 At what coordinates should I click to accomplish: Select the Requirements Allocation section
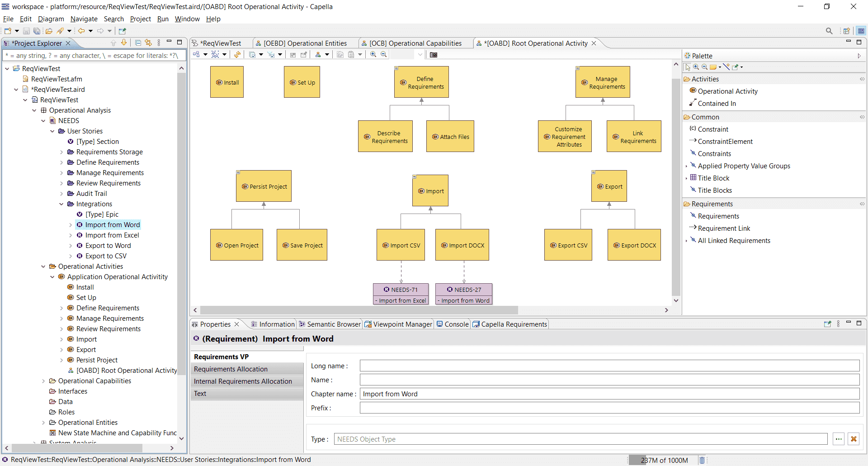247,369
